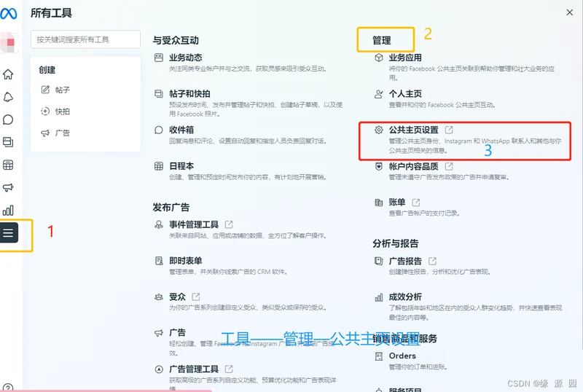Click the Meta logo icon
The height and width of the screenshot is (392, 583).
[x=8, y=14]
